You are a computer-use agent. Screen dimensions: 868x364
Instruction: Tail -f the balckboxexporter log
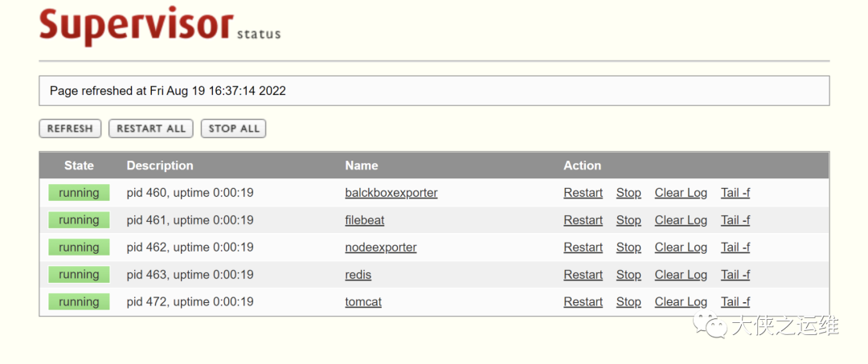[735, 193]
